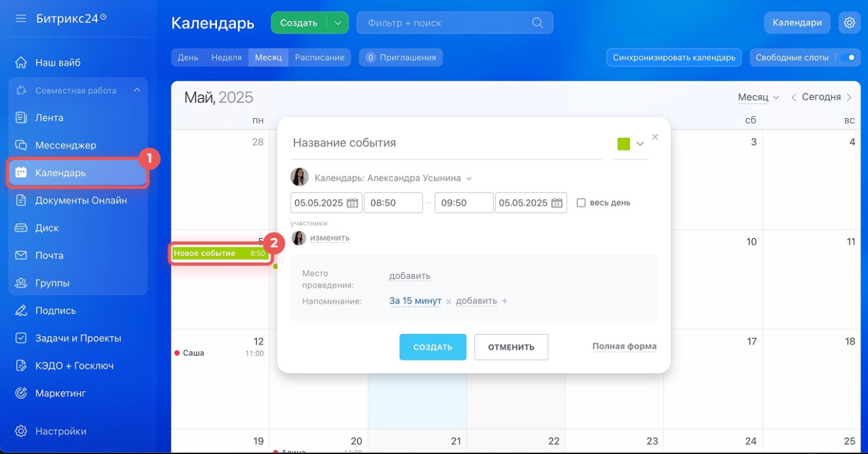
Task: Click Синхронизировать календарь button
Action: point(674,58)
